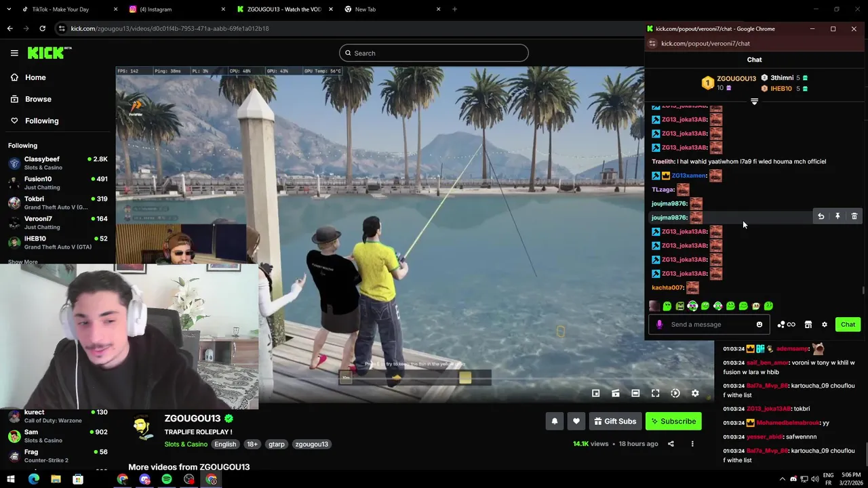Open File Explorer from the taskbar
This screenshot has height=488, width=868.
(x=56, y=480)
